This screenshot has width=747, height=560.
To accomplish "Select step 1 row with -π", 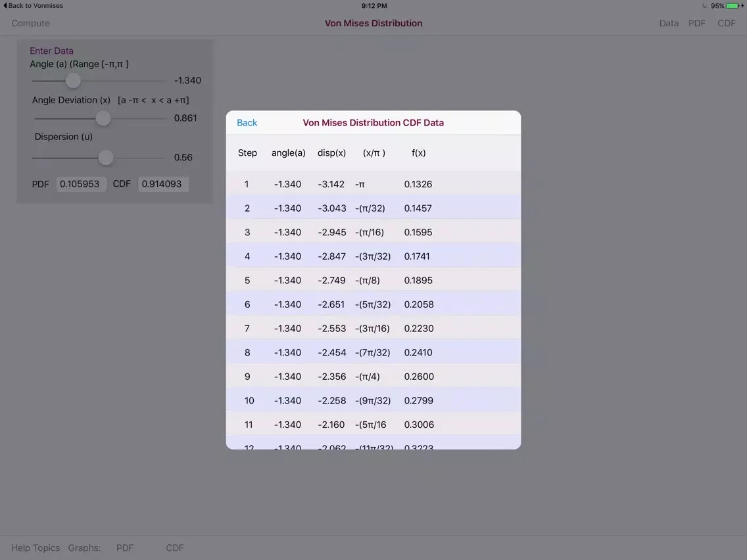I will point(373,184).
